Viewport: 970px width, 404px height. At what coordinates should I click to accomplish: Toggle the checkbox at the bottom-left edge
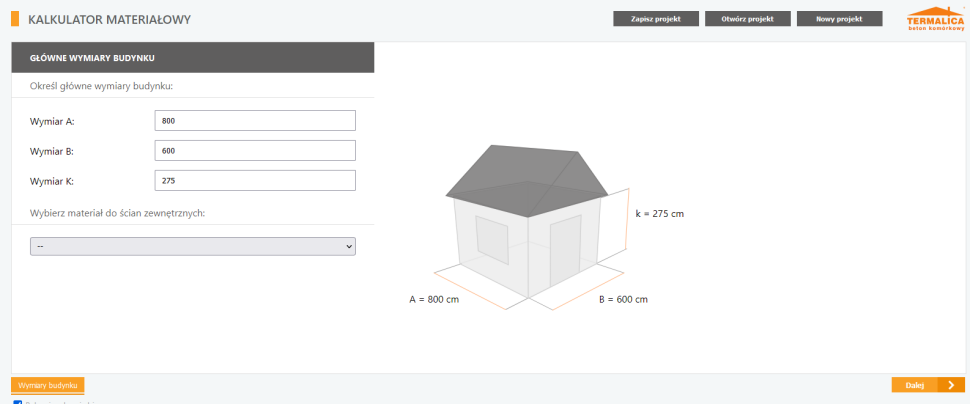[17, 402]
